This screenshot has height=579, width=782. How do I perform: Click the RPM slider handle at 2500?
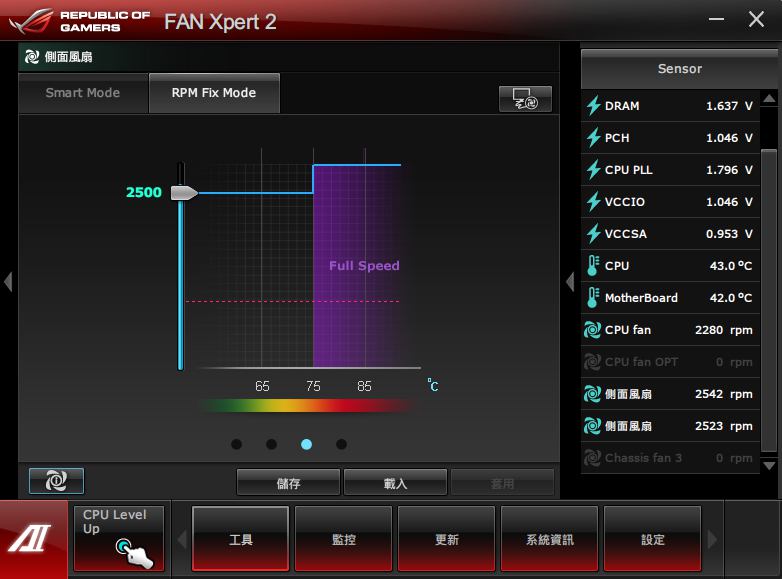point(185,193)
